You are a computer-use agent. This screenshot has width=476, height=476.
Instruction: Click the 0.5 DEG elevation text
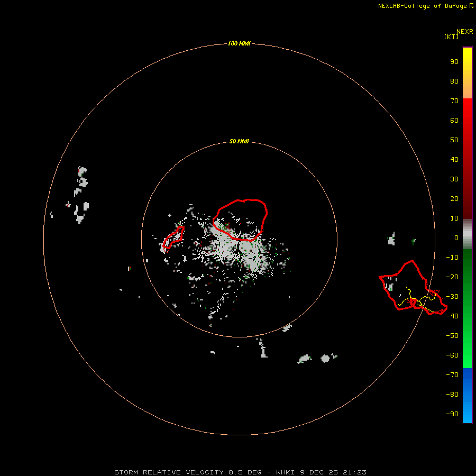[245, 472]
